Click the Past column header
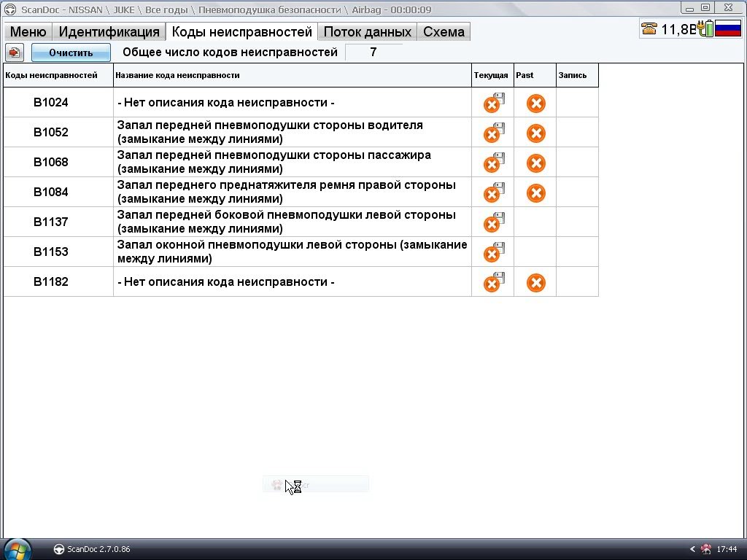This screenshot has width=747, height=560. (535, 75)
